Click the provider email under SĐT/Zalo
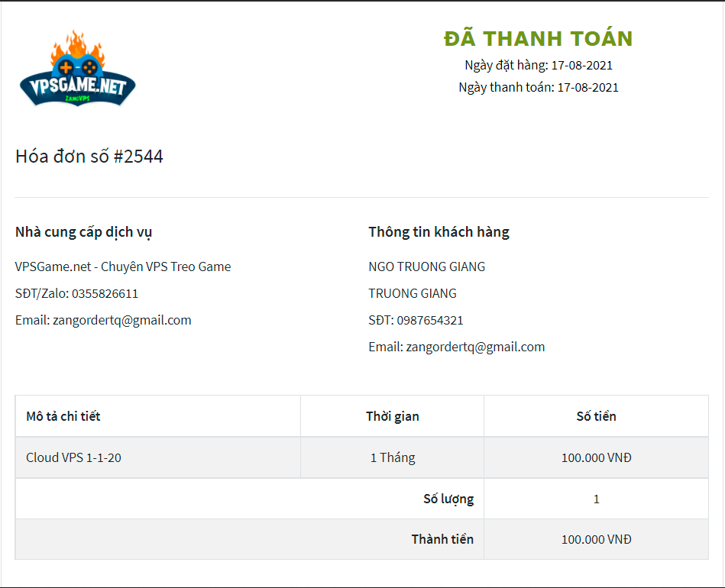This screenshot has height=588, width=725. [103, 320]
